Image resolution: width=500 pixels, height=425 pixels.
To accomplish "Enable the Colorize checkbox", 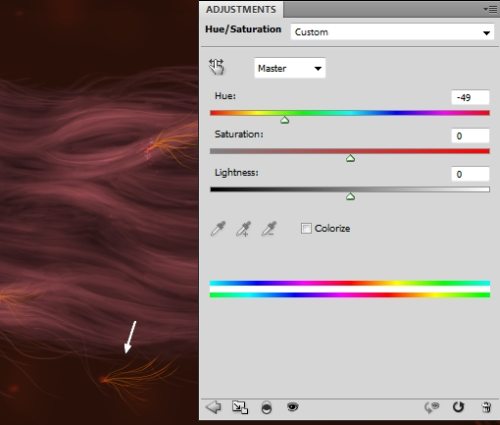I will pyautogui.click(x=306, y=228).
